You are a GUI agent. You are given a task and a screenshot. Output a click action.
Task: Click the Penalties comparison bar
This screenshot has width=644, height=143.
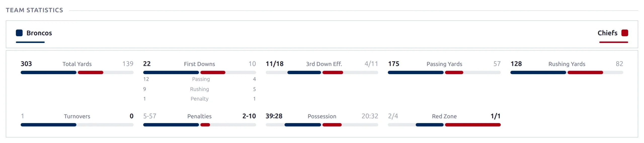199,125
